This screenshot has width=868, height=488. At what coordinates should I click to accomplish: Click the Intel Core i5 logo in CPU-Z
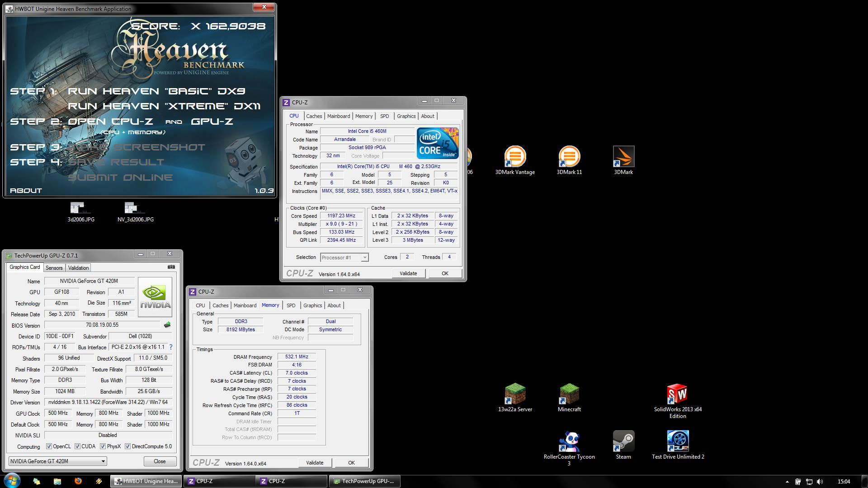(x=438, y=143)
